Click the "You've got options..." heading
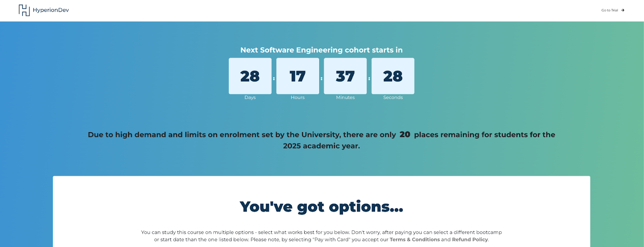The image size is (644, 247). 321,207
